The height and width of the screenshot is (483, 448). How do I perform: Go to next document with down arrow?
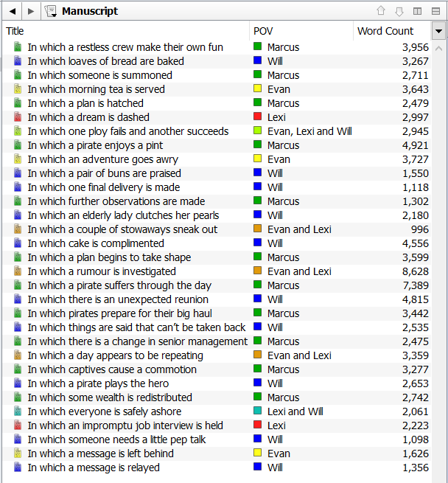[399, 11]
